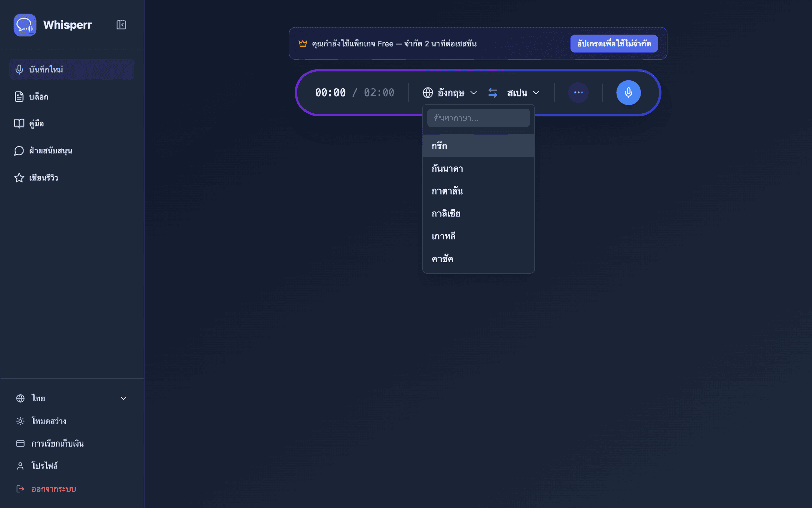812x508 pixels.
Task: Click the sun icon for light mode
Action: tap(20, 421)
